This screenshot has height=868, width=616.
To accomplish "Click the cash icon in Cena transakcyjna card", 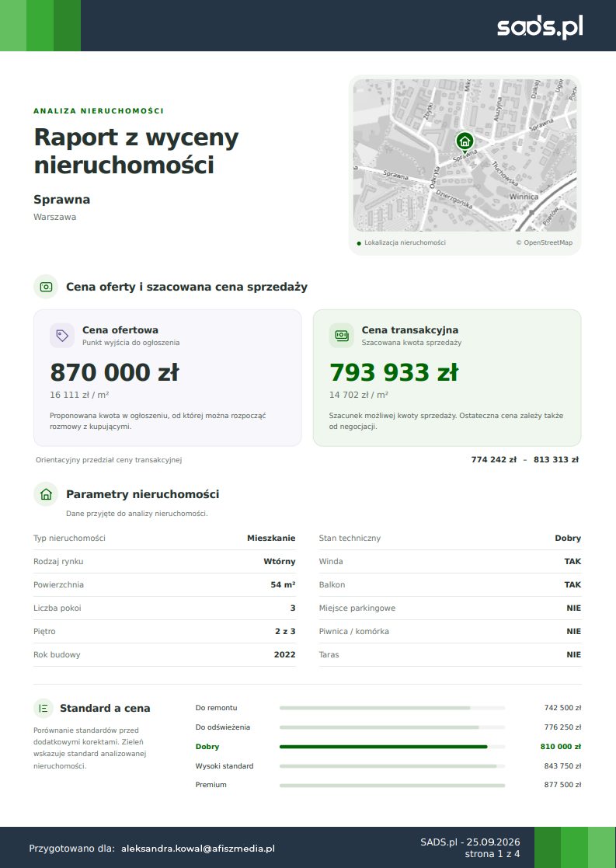I will (342, 336).
